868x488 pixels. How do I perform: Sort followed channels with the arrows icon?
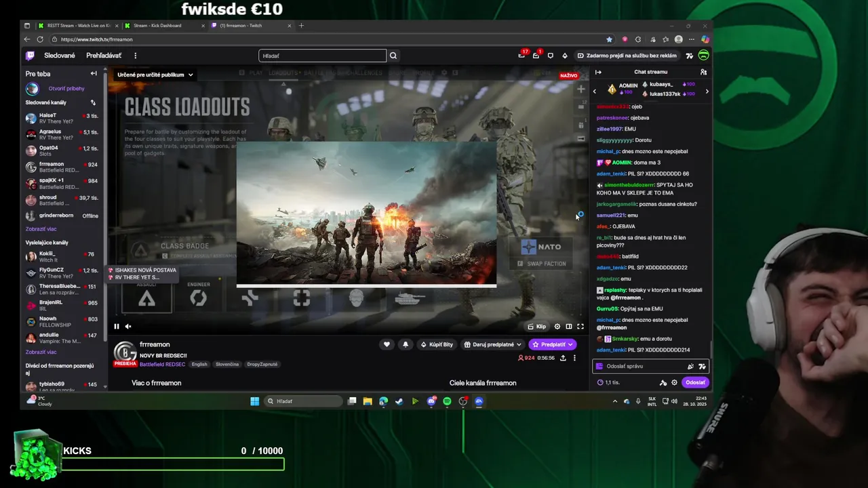point(93,102)
